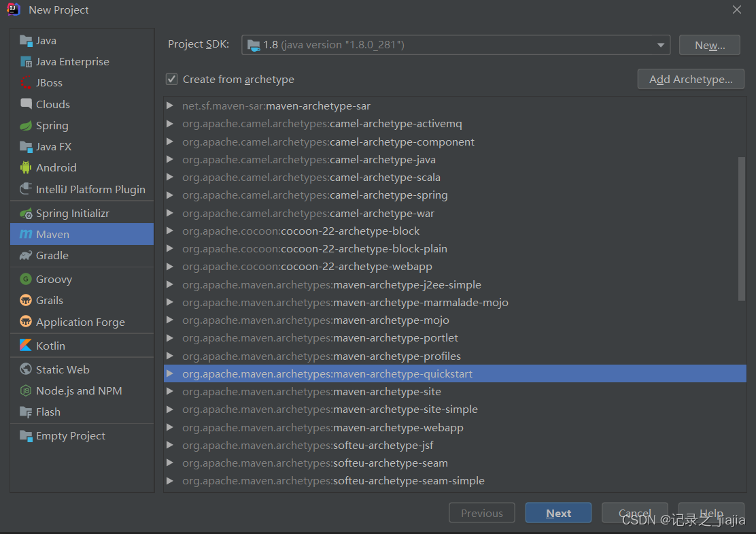Click the New... SDK button

(x=709, y=45)
